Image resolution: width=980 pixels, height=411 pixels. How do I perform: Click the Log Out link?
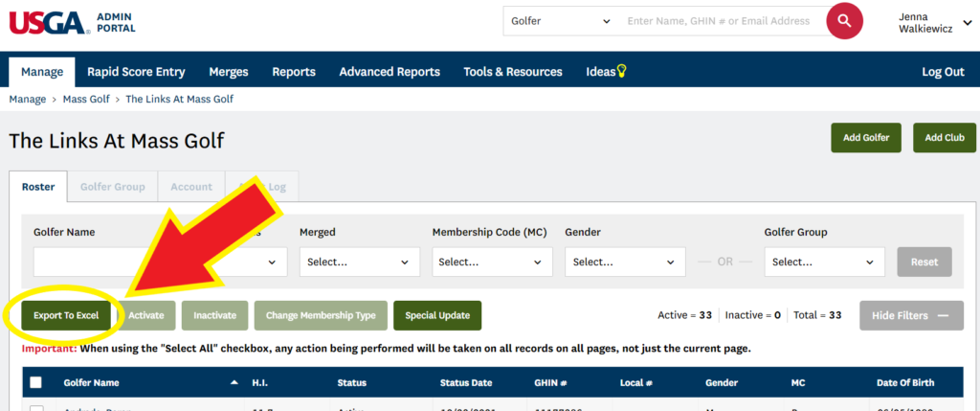tap(943, 72)
